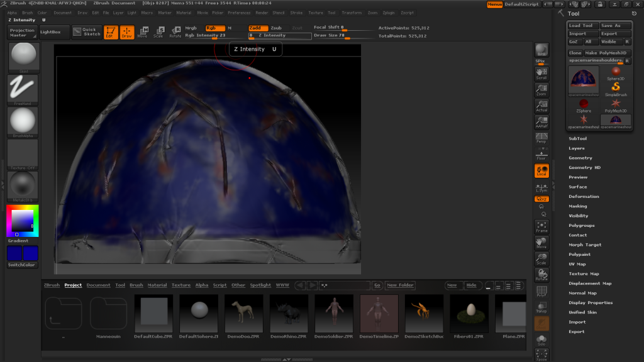The image size is (644, 362).
Task: Click the LightBox search input field
Action: point(345,285)
